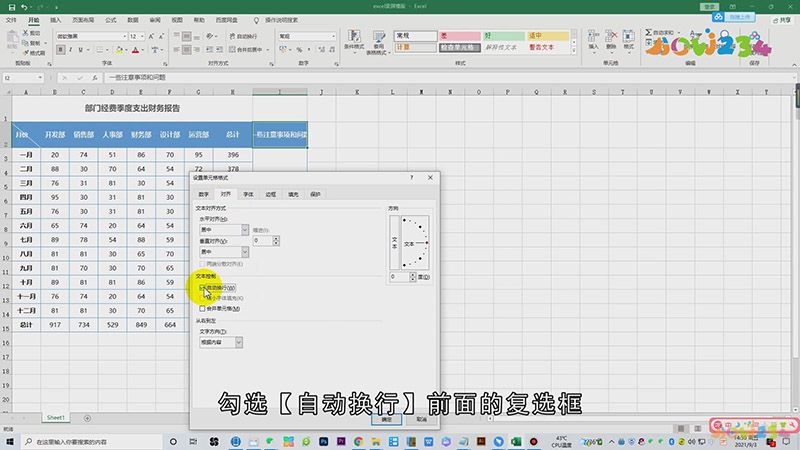Viewport: 800px width, 450px height.
Task: Open the vertical alignment dropdown
Action: coord(245,252)
